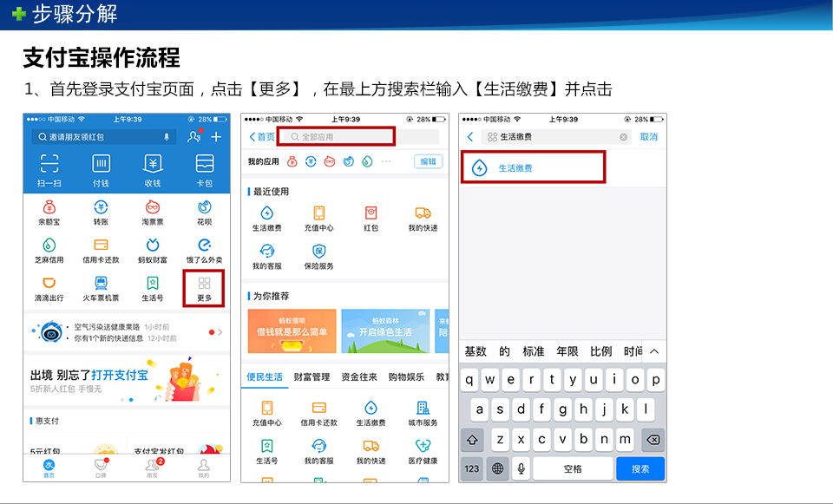
Task: Open the 你有1个新的快递信息 notification
Action: 108,338
